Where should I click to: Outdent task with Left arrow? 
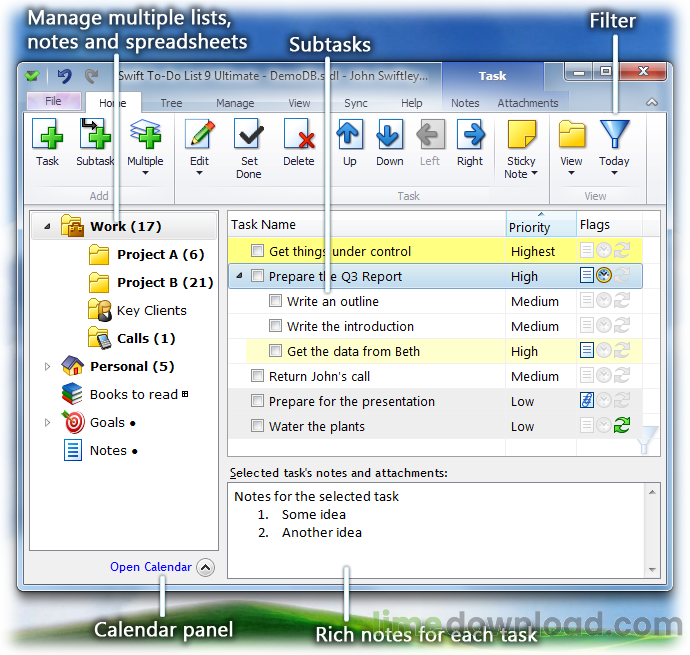pos(430,142)
